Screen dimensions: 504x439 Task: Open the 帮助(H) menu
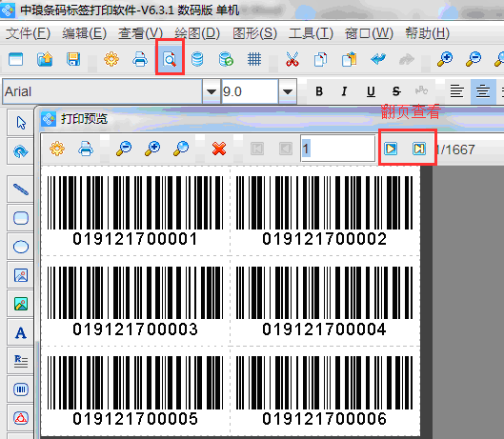427,33
